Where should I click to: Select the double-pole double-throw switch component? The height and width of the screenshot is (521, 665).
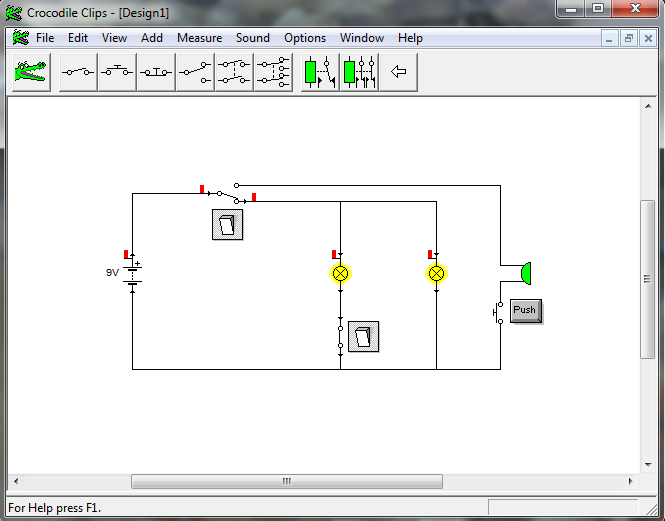tap(273, 72)
